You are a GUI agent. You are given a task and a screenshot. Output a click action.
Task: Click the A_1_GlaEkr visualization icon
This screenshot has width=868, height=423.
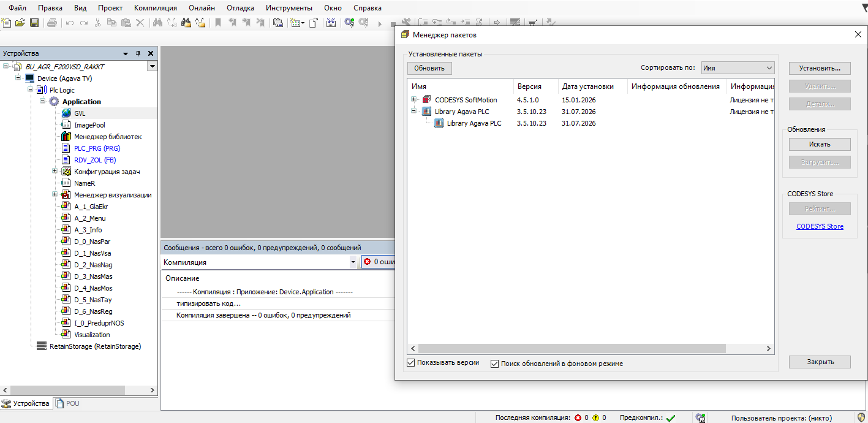coord(66,207)
